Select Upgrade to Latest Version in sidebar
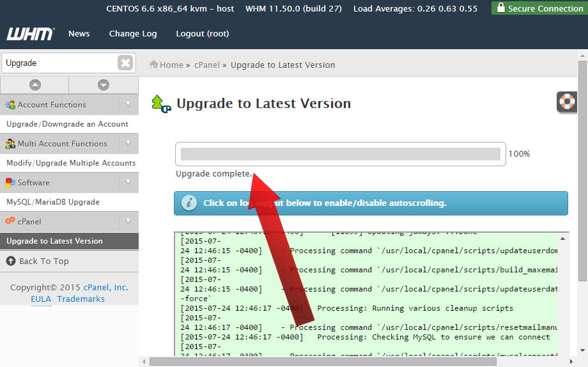 pos(70,241)
